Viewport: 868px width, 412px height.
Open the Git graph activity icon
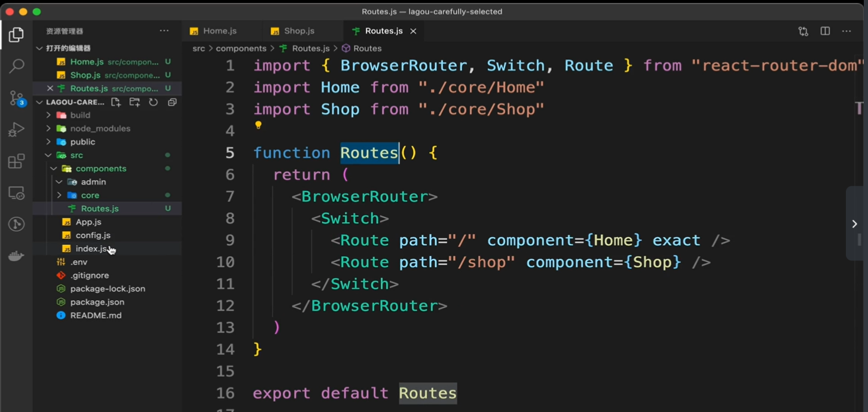point(16,225)
